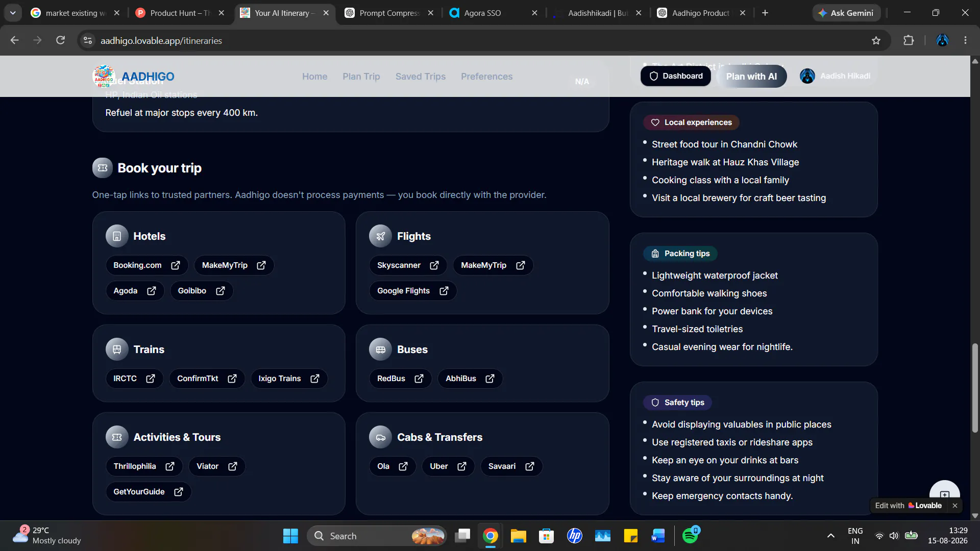980x551 pixels.
Task: Click Plan with AI button
Action: click(x=751, y=77)
